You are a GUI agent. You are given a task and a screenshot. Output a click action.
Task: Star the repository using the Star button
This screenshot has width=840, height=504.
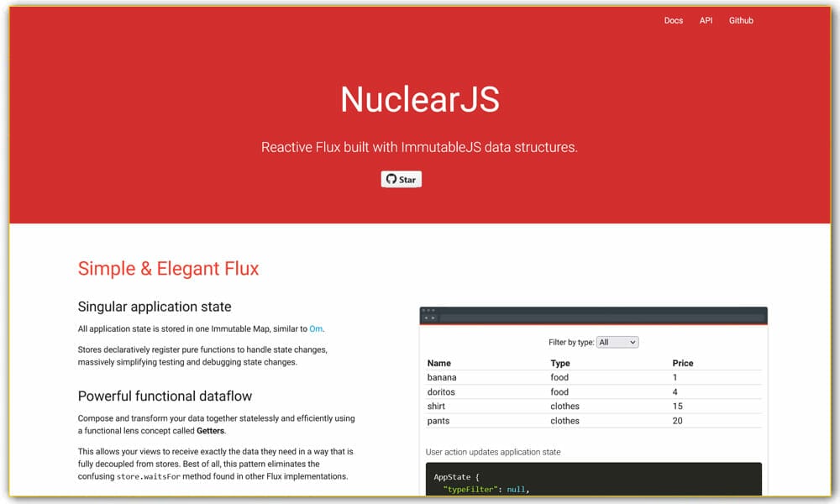(x=406, y=178)
